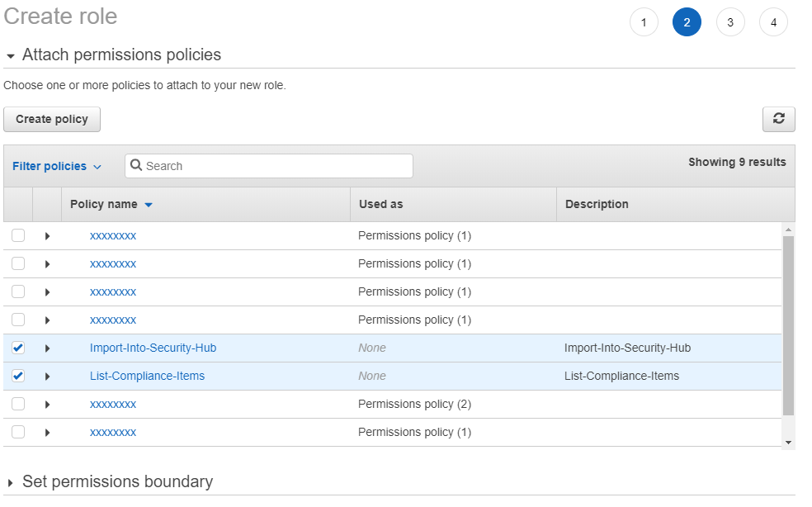Select the active step 2 indicator

tap(687, 22)
